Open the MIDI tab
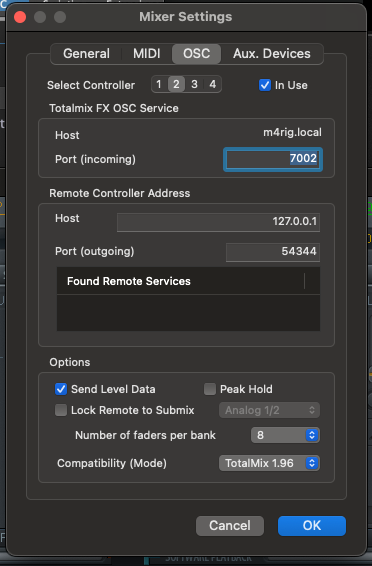 point(146,54)
